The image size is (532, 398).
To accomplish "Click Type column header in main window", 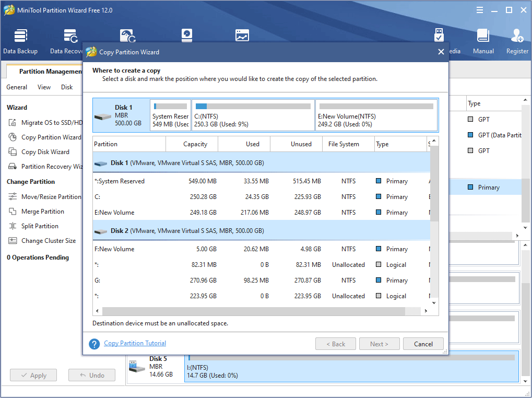I will [x=494, y=103].
